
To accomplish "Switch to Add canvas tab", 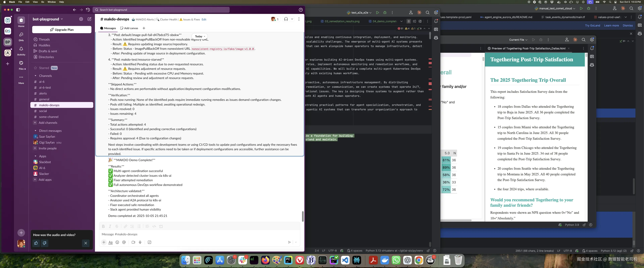I will tap(129, 28).
